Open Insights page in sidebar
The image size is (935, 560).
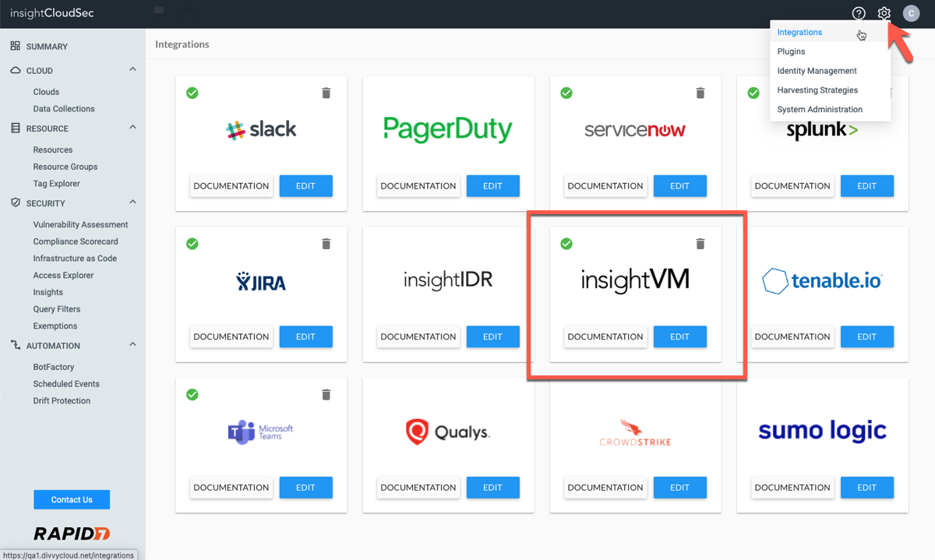[48, 293]
